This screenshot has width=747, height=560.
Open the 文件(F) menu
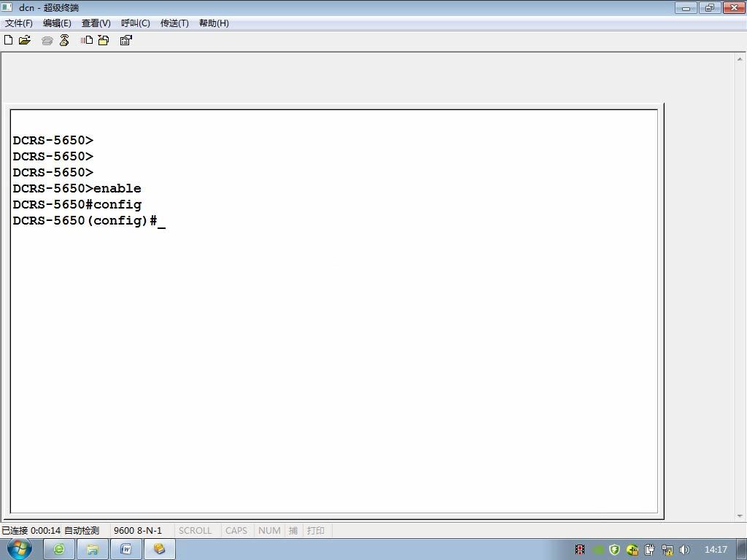[18, 23]
